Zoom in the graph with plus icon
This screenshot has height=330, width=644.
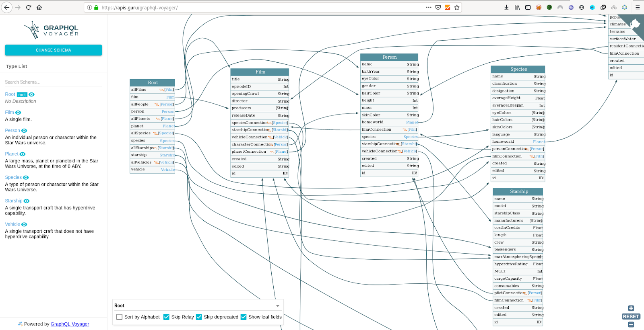[631, 308]
